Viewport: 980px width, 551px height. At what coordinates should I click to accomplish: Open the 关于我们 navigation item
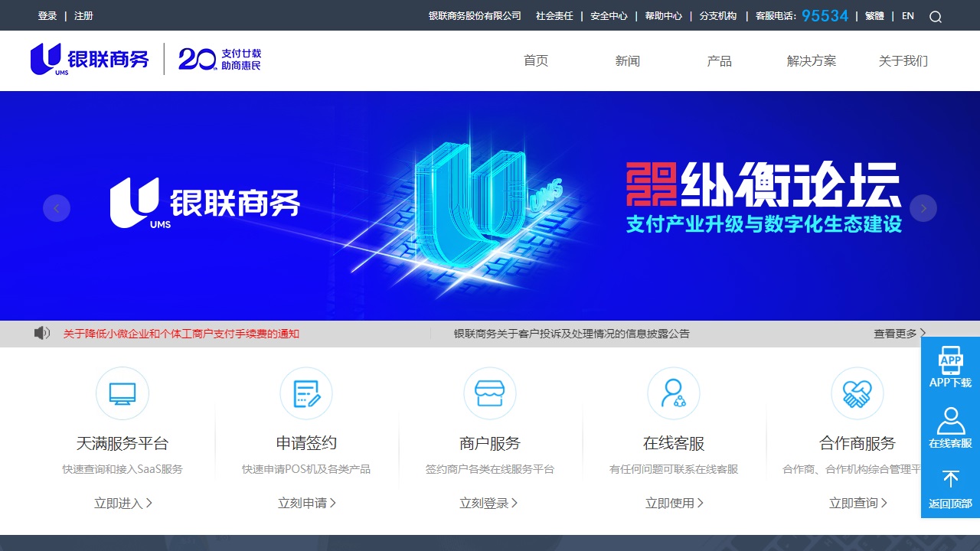coord(903,61)
